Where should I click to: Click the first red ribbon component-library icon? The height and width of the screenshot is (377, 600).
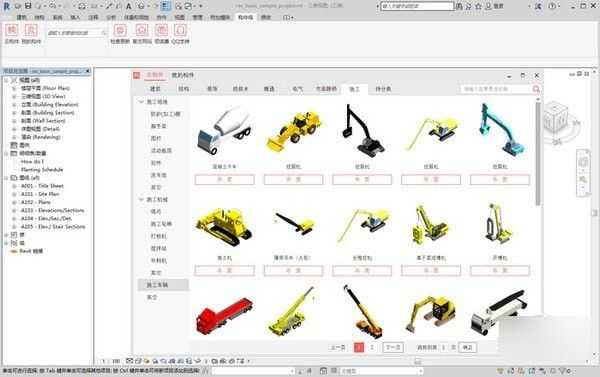click(12, 30)
